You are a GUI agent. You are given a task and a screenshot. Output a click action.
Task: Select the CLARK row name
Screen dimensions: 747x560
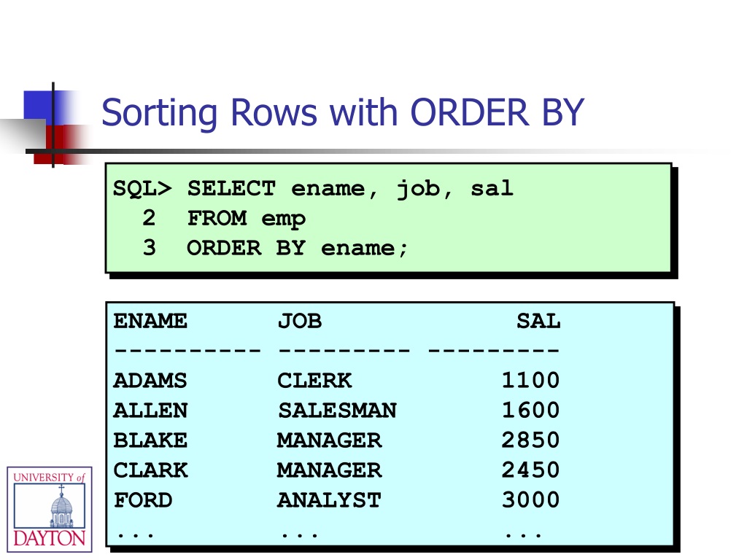click(150, 470)
